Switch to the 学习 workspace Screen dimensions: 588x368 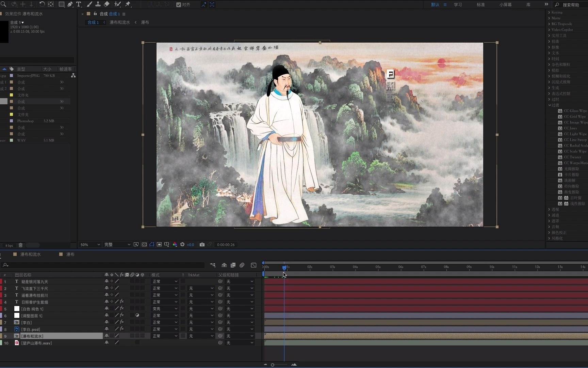[x=458, y=5]
